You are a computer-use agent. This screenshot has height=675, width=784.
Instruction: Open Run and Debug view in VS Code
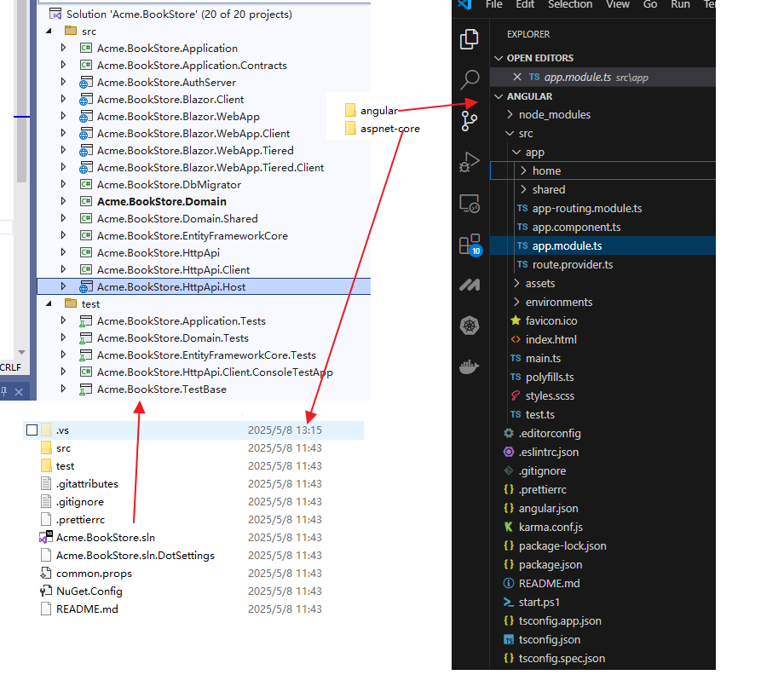click(469, 161)
